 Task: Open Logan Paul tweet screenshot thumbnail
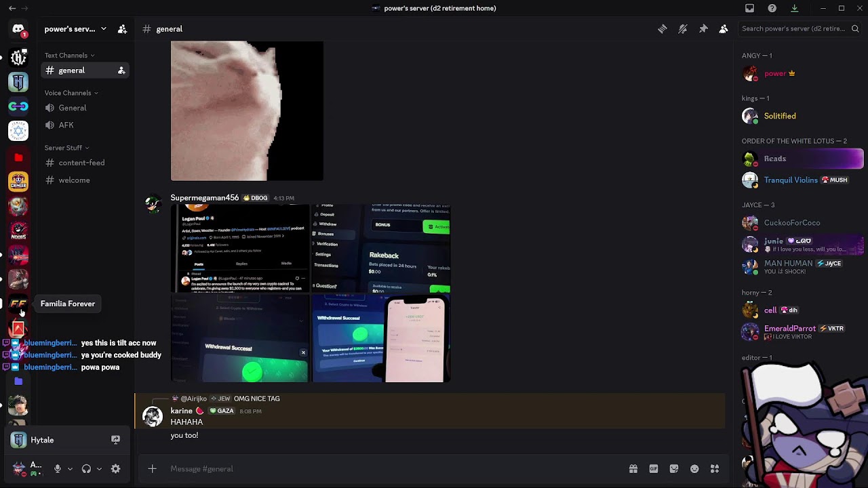(x=239, y=248)
